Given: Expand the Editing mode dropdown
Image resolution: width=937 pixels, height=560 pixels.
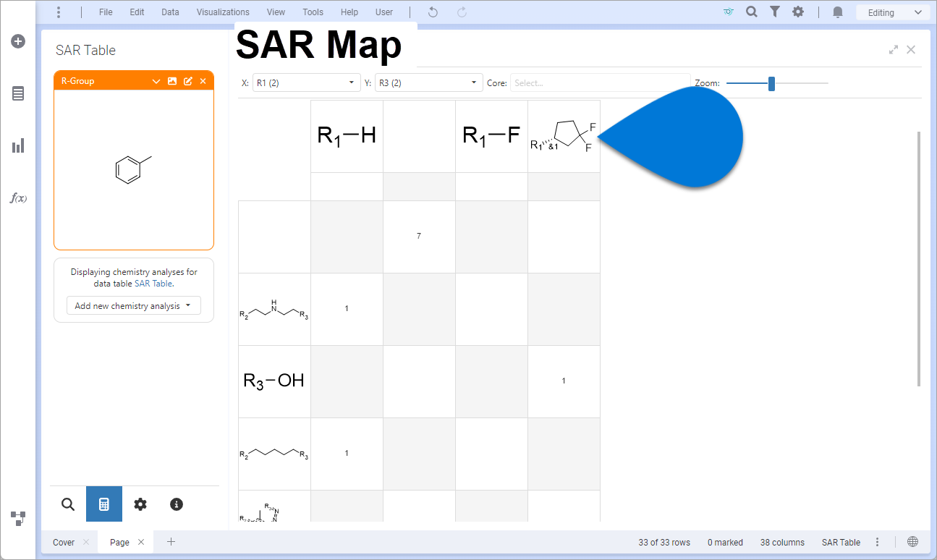Looking at the screenshot, I should (892, 12).
